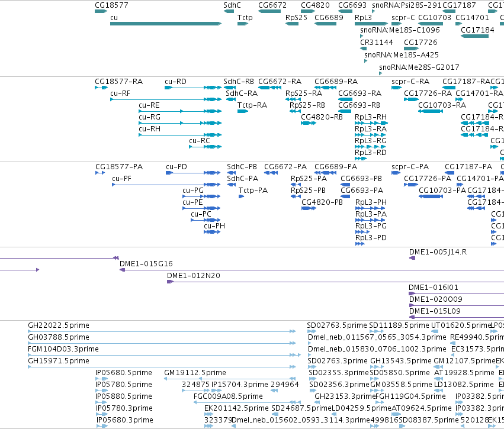Click the cu-RG transcript label
The height and width of the screenshot is (429, 504).
[x=149, y=117]
